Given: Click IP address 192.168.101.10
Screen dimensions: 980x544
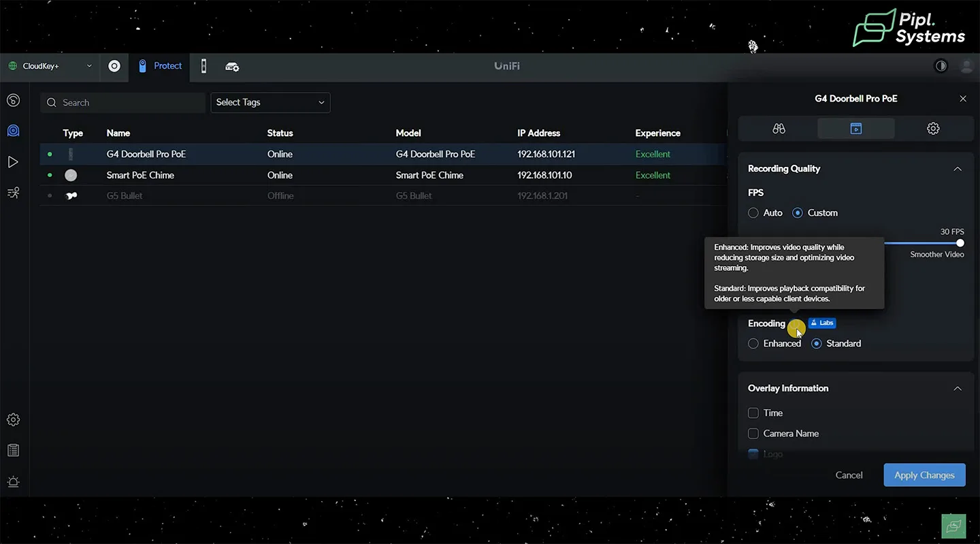Looking at the screenshot, I should coord(544,176).
